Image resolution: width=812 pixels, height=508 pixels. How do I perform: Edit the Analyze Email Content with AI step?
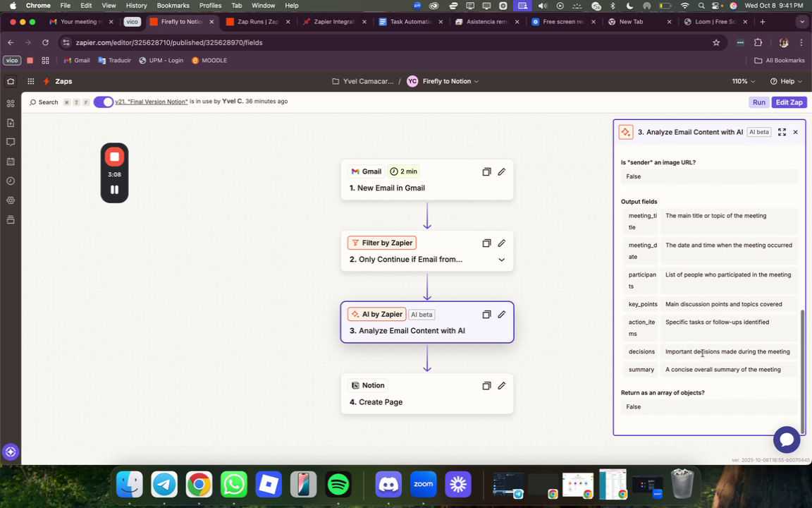(502, 314)
